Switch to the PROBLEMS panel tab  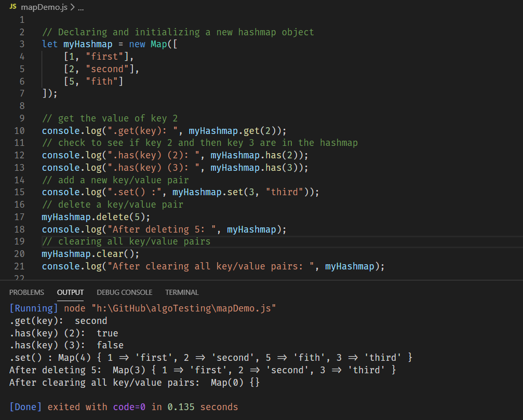[26, 292]
